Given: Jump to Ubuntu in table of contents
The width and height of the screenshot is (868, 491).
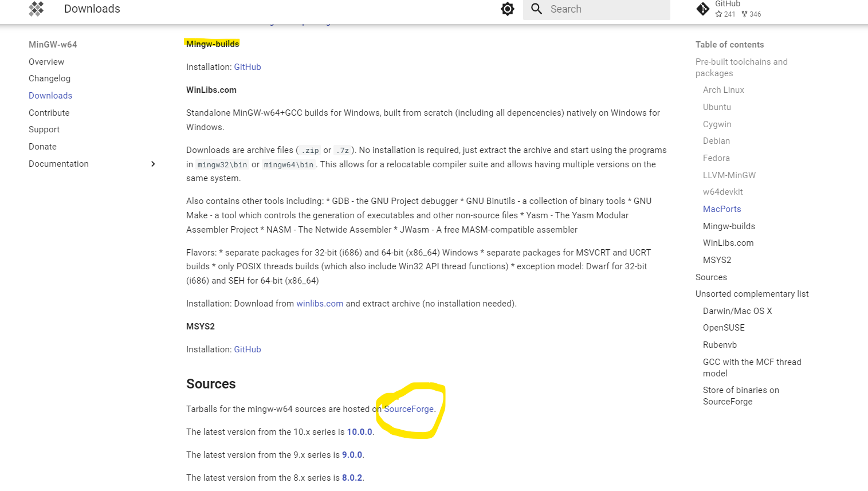Looking at the screenshot, I should (x=717, y=107).
